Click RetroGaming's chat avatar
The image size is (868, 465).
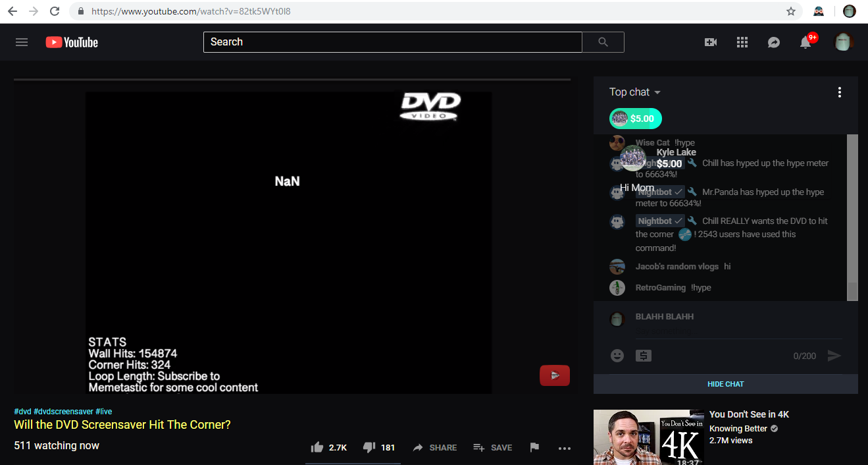617,288
